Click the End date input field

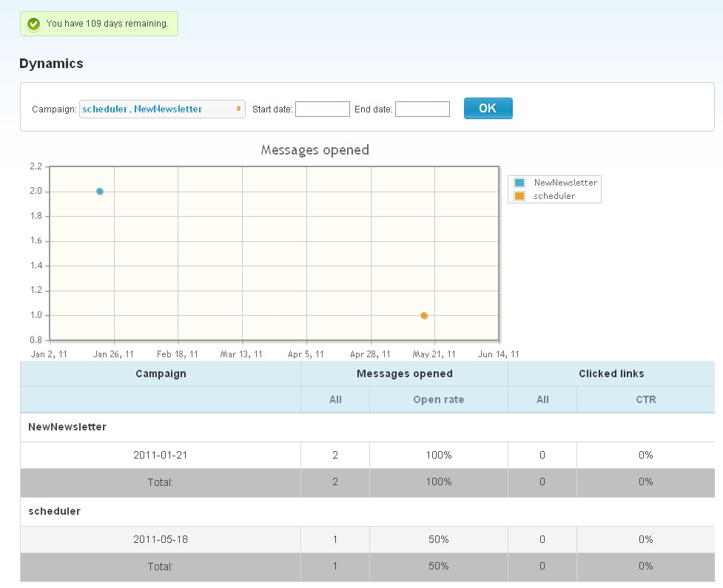[x=423, y=109]
